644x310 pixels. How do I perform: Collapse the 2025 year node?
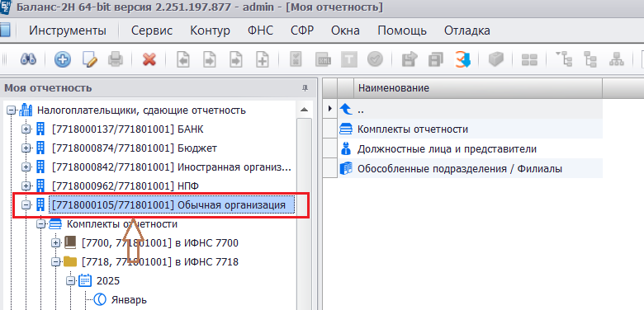(71, 281)
